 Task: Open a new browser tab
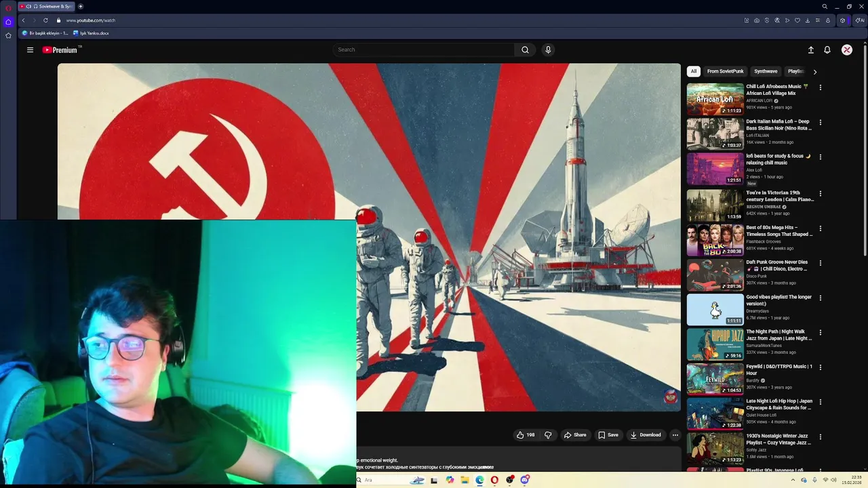[x=81, y=6]
